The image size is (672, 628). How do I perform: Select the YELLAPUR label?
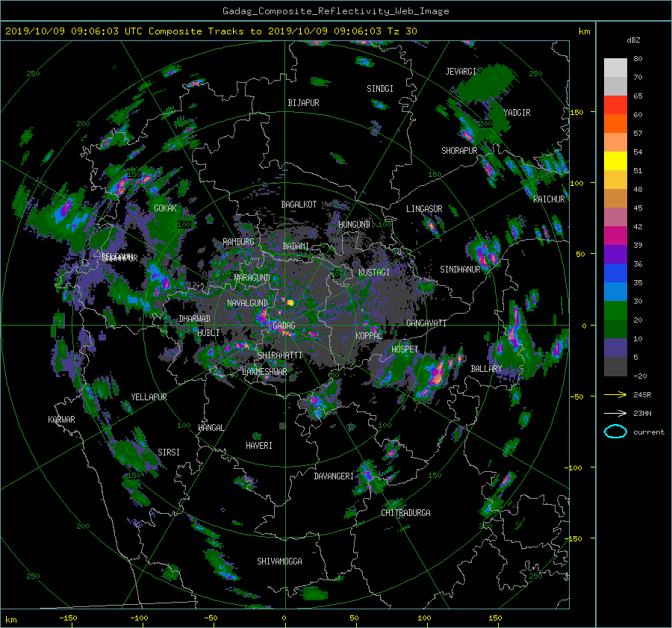point(149,397)
